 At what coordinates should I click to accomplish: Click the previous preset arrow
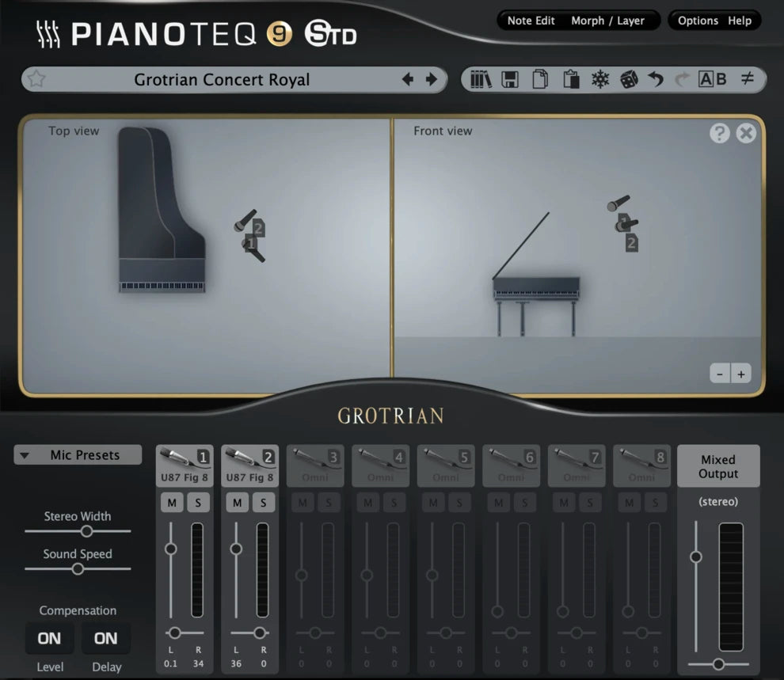[408, 79]
